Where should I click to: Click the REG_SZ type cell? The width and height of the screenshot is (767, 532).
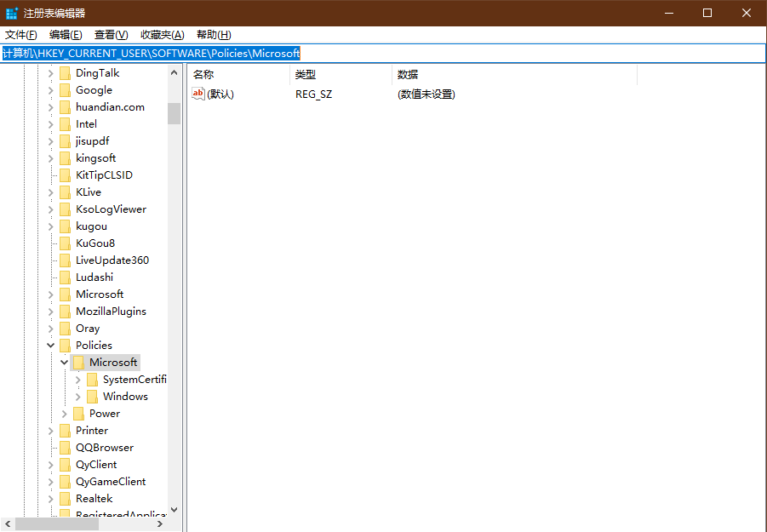[x=313, y=94]
